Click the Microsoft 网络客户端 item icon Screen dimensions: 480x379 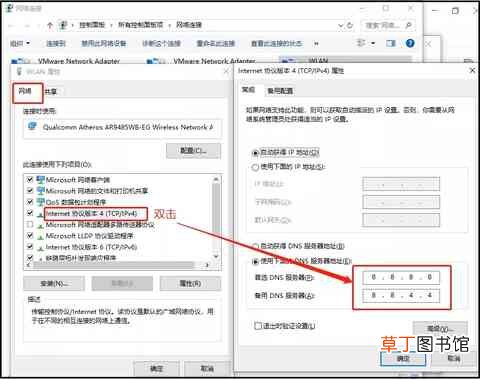pyautogui.click(x=40, y=180)
